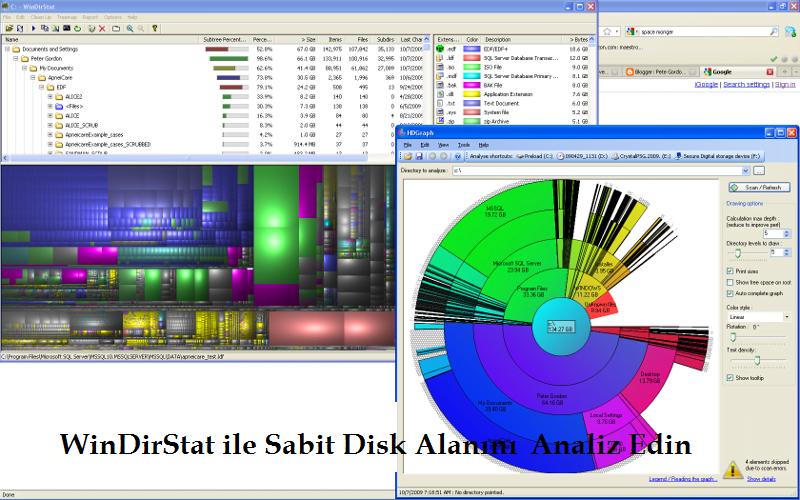
Task: Open WinDirStat Report menu
Action: (x=90, y=17)
